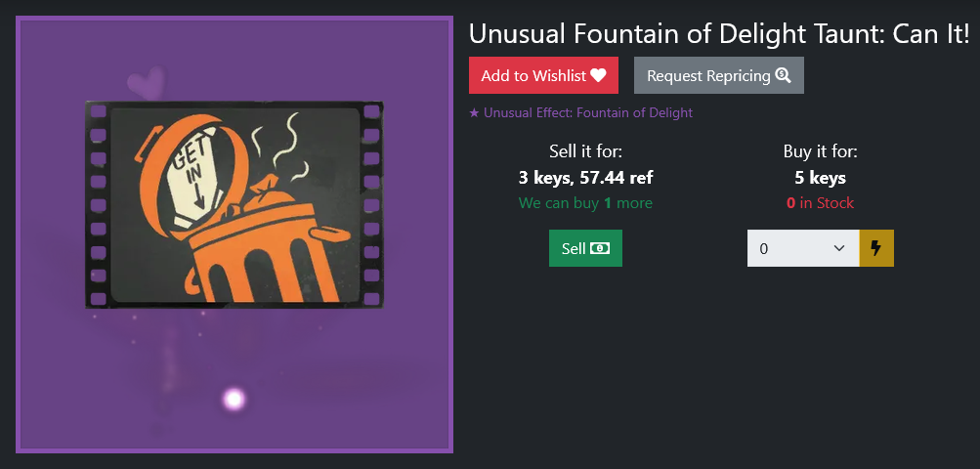980x469 pixels.
Task: Click the Request Repricing button
Action: tap(719, 75)
